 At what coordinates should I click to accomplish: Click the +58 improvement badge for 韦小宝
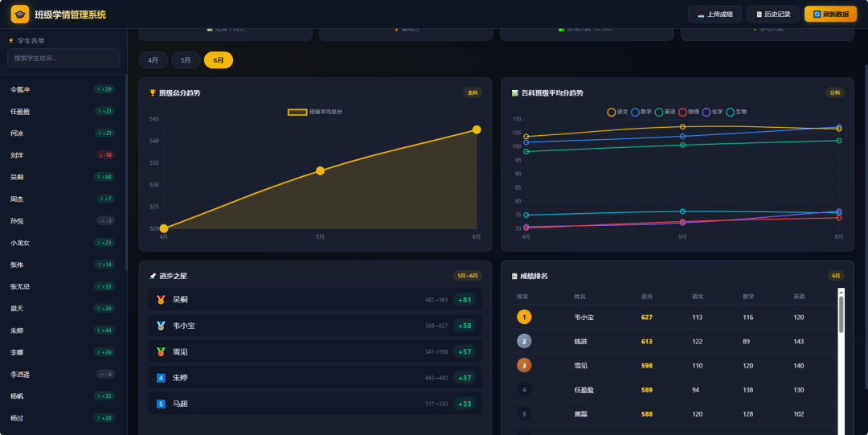[465, 326]
